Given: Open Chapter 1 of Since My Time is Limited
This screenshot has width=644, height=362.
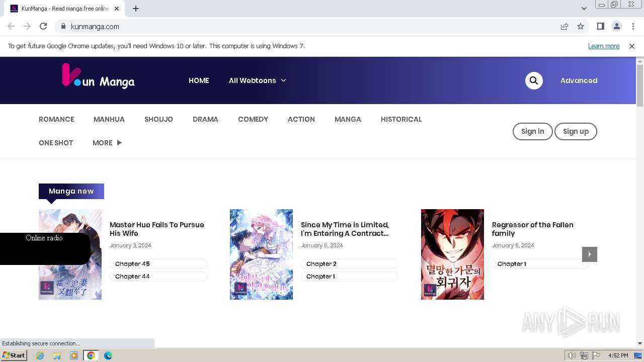Looking at the screenshot, I should 350,277.
